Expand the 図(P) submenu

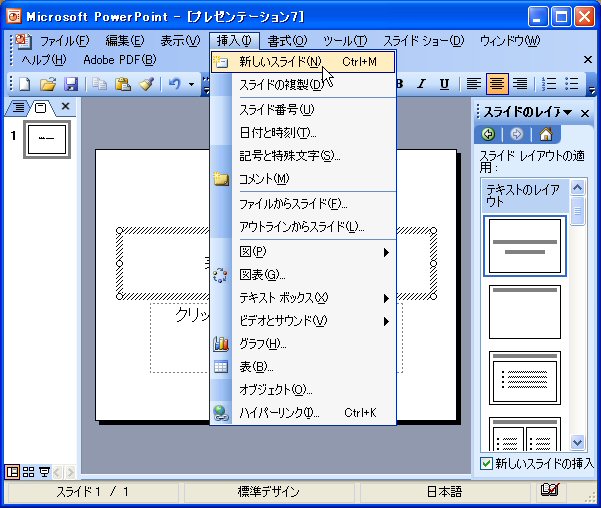pyautogui.click(x=302, y=252)
